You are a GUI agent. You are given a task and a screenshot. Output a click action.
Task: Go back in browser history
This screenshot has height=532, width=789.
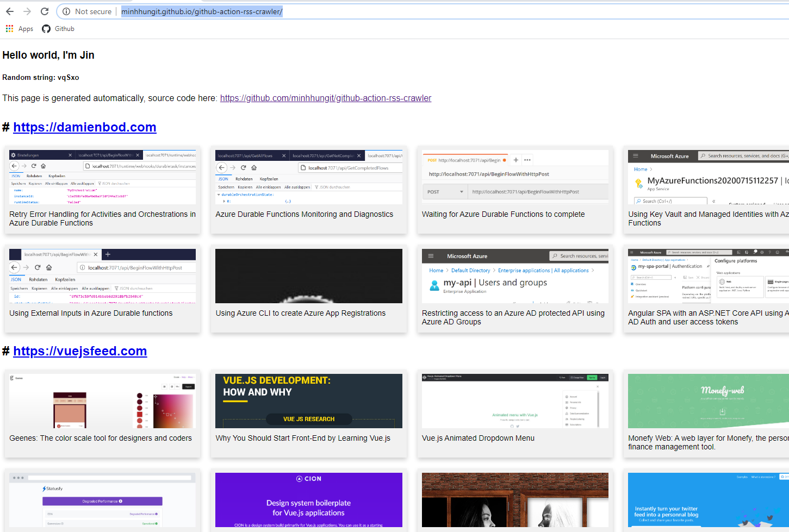click(10, 11)
